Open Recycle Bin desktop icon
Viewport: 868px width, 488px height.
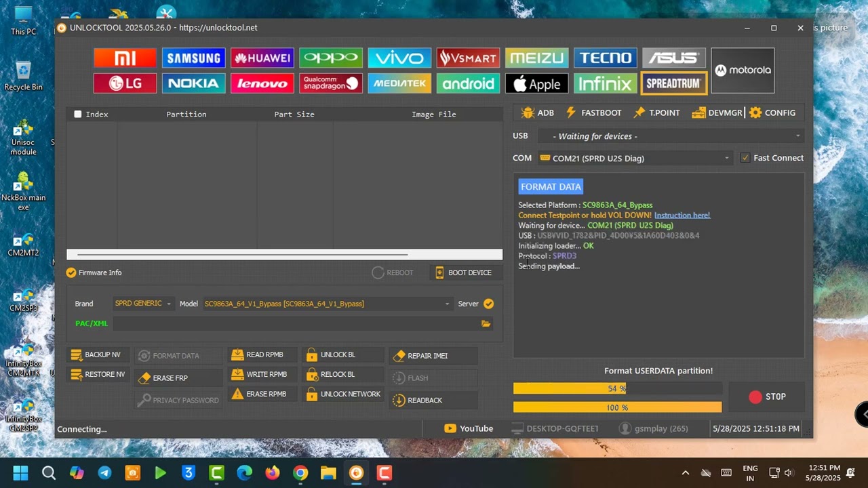pyautogui.click(x=23, y=76)
